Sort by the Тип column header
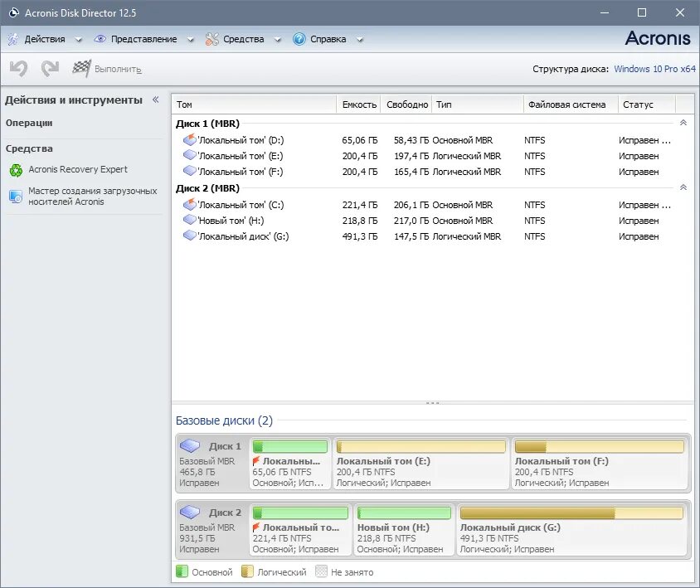 [477, 104]
